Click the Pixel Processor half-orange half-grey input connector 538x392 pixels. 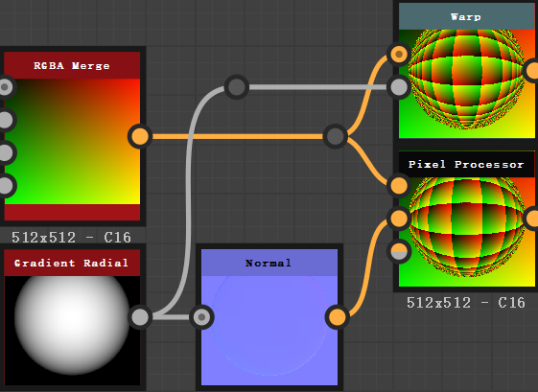(x=399, y=251)
